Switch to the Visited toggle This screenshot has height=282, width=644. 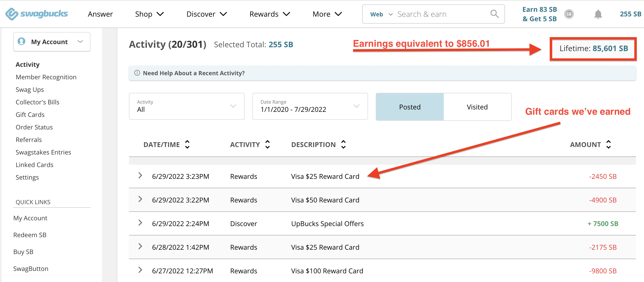click(x=477, y=107)
